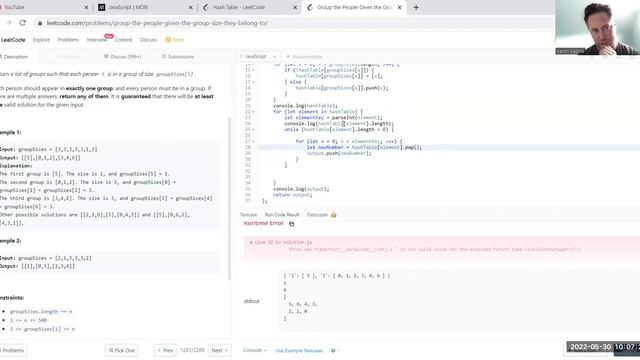This screenshot has width=640, height=360.
Task: Collapse code fold arrow at line 25
Action: point(253,129)
